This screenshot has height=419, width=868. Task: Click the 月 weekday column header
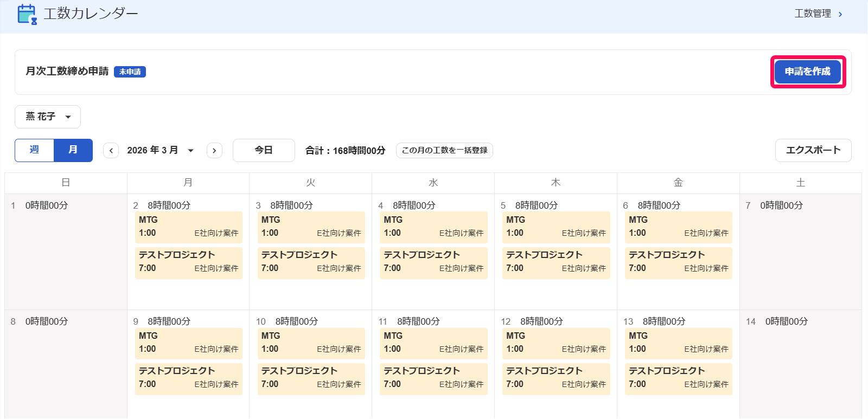tap(188, 183)
